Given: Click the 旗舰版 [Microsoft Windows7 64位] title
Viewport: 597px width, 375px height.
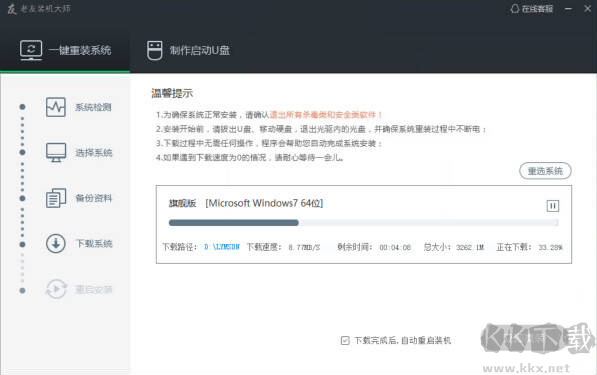Looking at the screenshot, I should (246, 203).
